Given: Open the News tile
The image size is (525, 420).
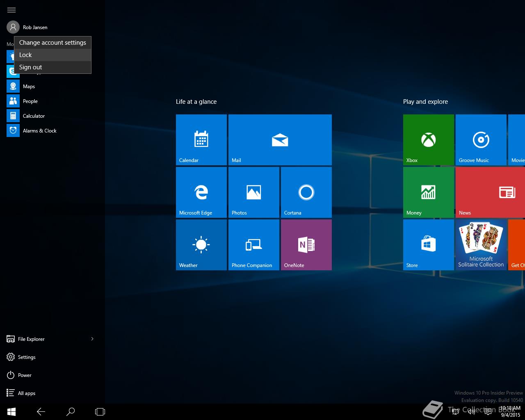Looking at the screenshot, I should (x=490, y=192).
